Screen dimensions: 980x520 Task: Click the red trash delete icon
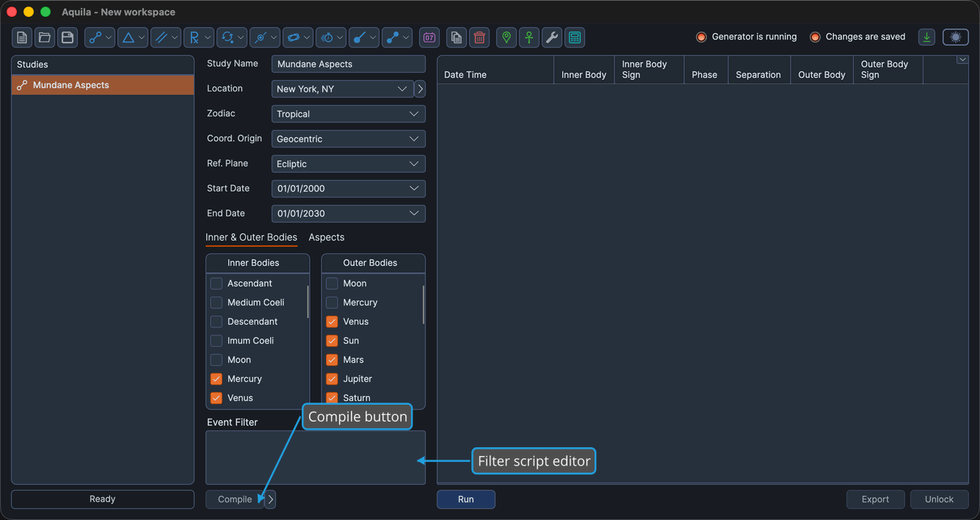479,37
